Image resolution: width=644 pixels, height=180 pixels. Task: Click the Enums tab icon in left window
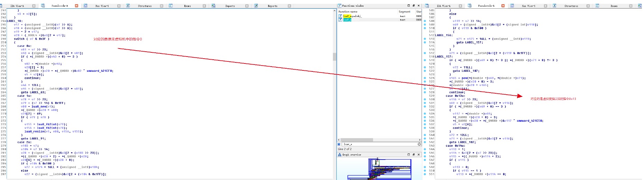tap(171, 6)
